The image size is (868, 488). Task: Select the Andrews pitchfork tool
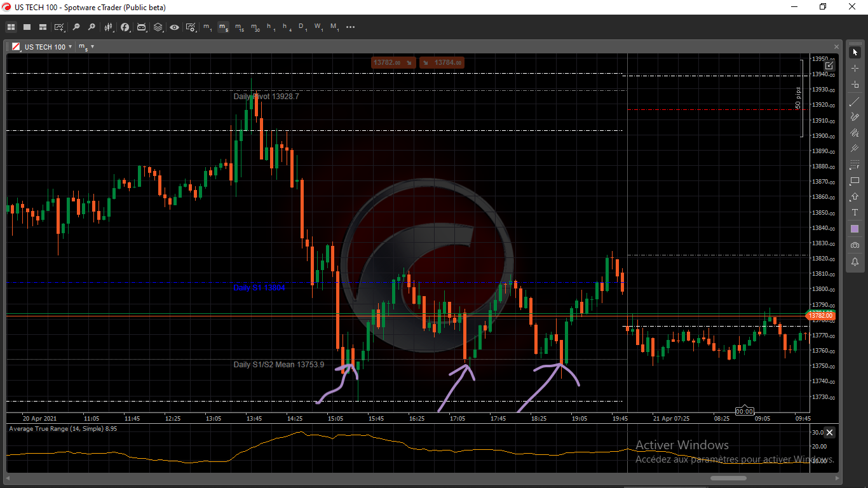(855, 149)
